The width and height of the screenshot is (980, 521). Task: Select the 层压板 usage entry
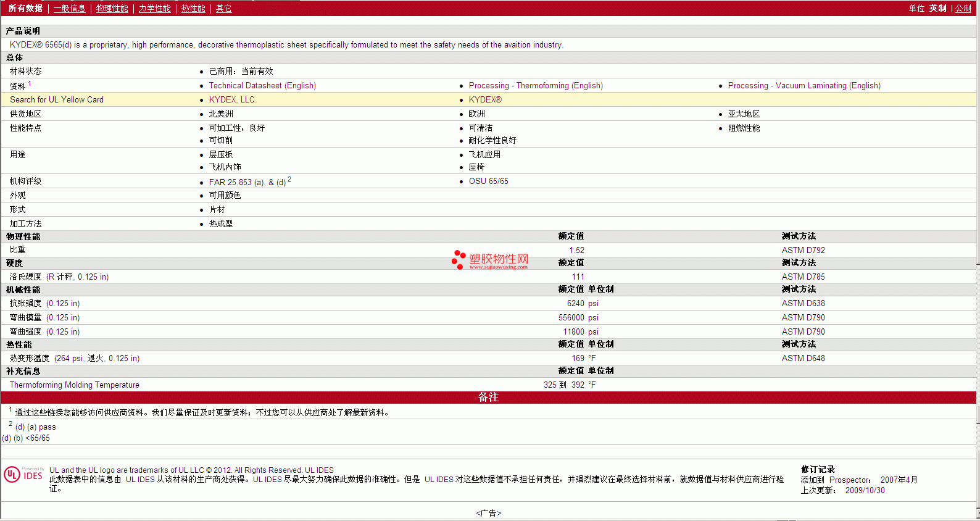(x=221, y=155)
